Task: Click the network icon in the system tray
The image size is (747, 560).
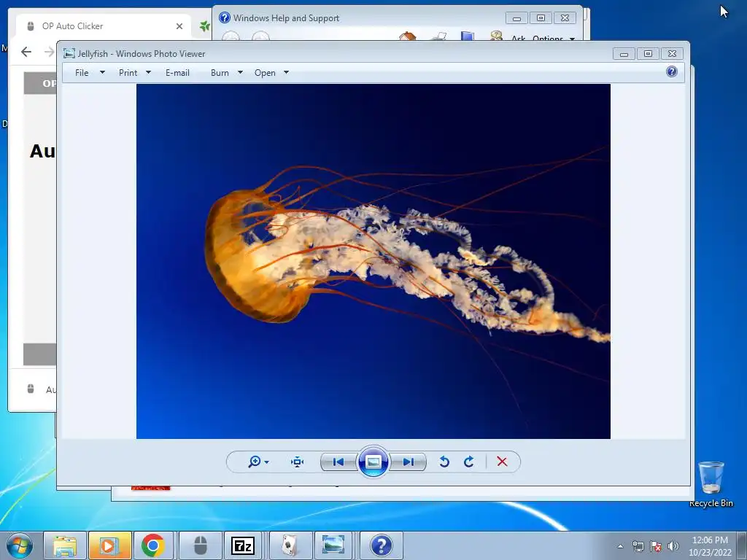Action: (638, 546)
